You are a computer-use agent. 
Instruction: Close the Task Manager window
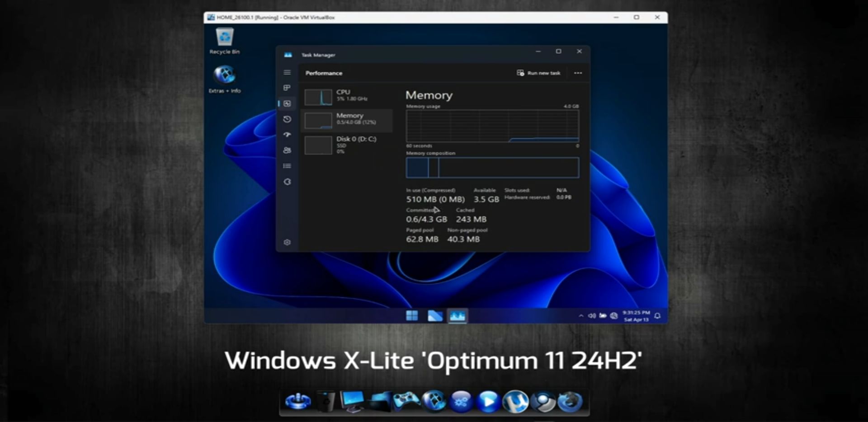click(579, 52)
